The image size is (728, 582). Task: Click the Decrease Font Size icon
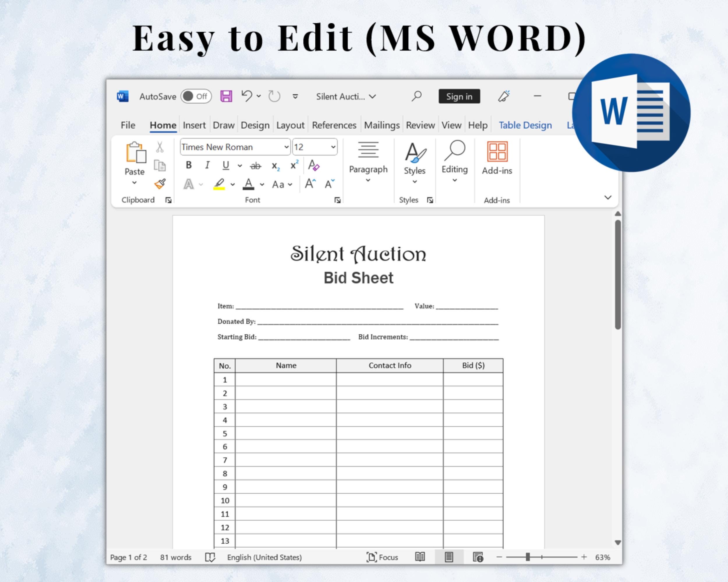330,184
